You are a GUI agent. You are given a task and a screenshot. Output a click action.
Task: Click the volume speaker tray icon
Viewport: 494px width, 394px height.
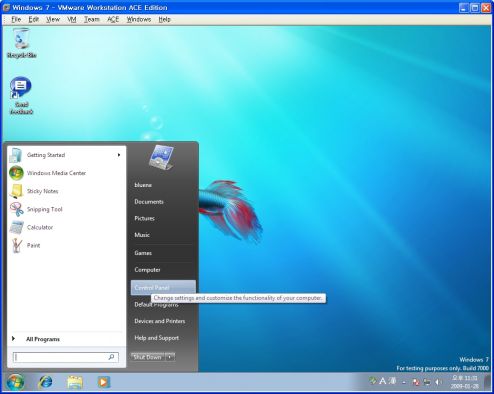point(438,382)
